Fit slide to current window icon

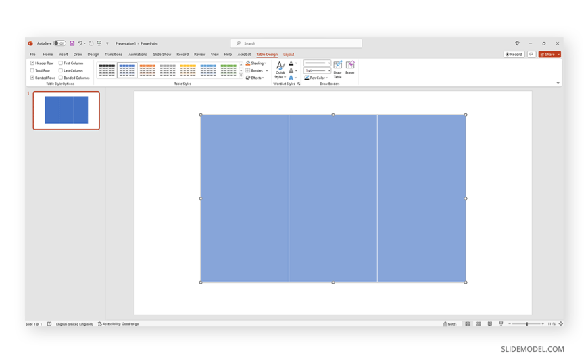[561, 324]
